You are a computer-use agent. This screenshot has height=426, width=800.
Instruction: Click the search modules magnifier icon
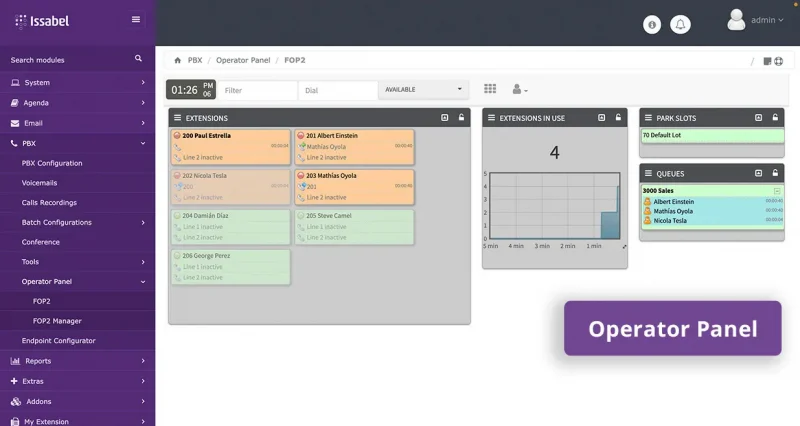139,59
